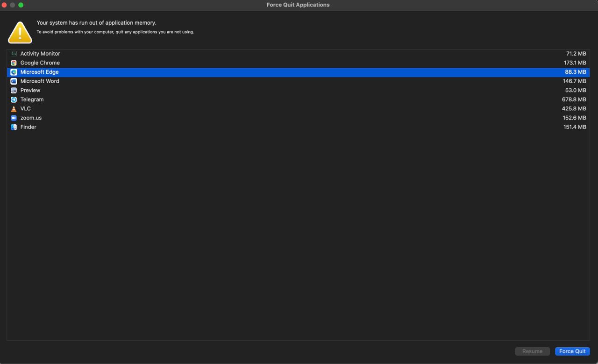Click the 425.8 MB memory value
The image size is (598, 364).
(574, 108)
